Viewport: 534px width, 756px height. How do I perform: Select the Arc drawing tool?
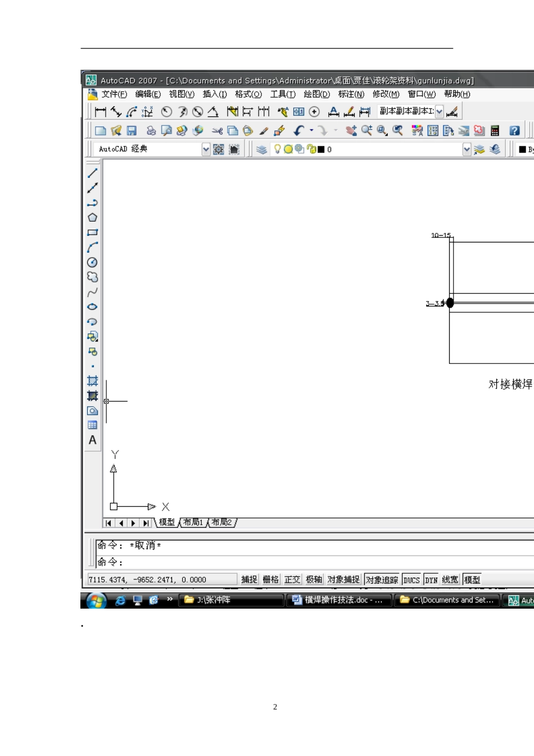pos(93,247)
